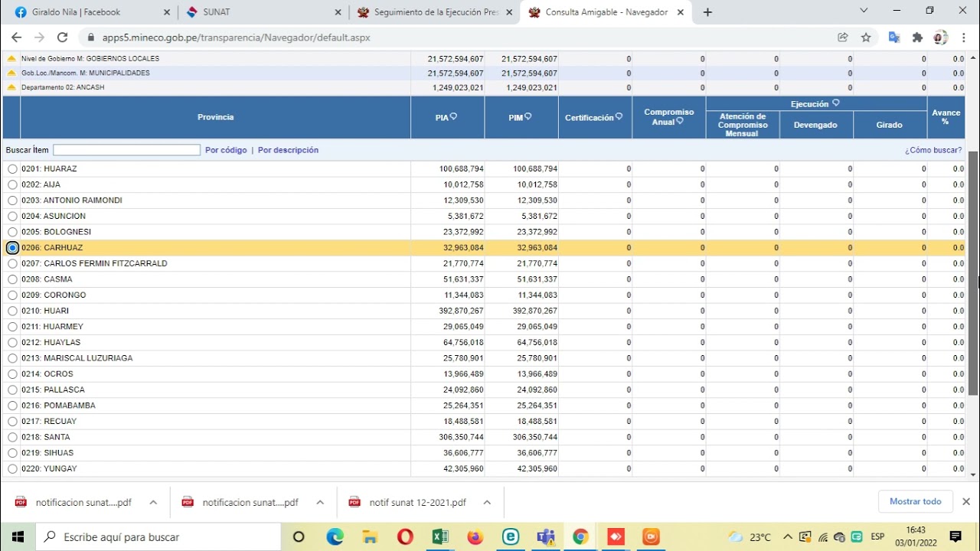Open a new browser tab

coord(707,12)
